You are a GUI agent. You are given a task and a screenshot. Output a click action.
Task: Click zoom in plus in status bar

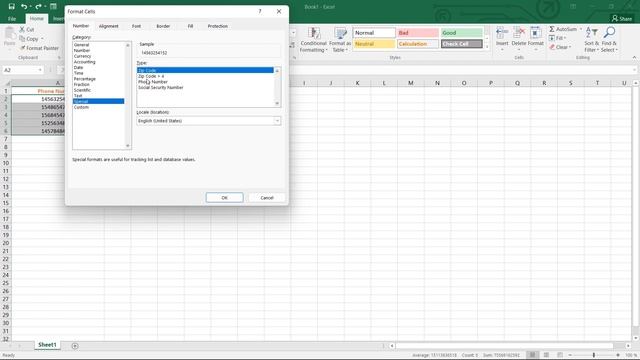tap(618, 355)
